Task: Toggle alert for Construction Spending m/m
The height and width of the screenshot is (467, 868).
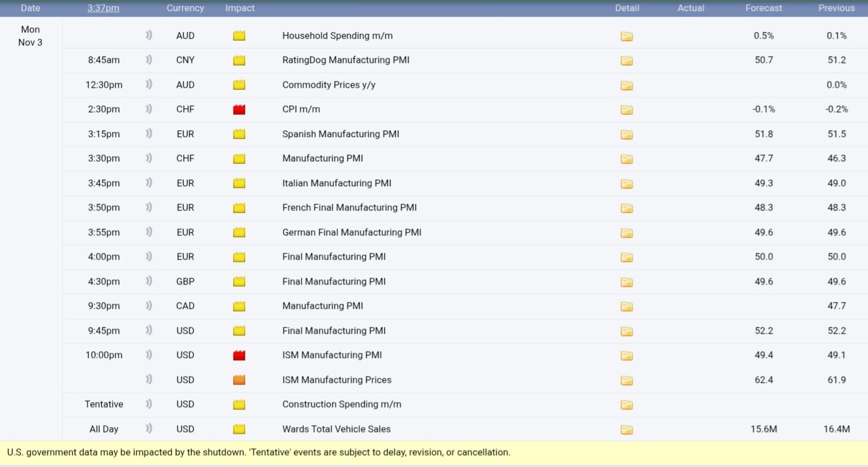Action: 149,404
